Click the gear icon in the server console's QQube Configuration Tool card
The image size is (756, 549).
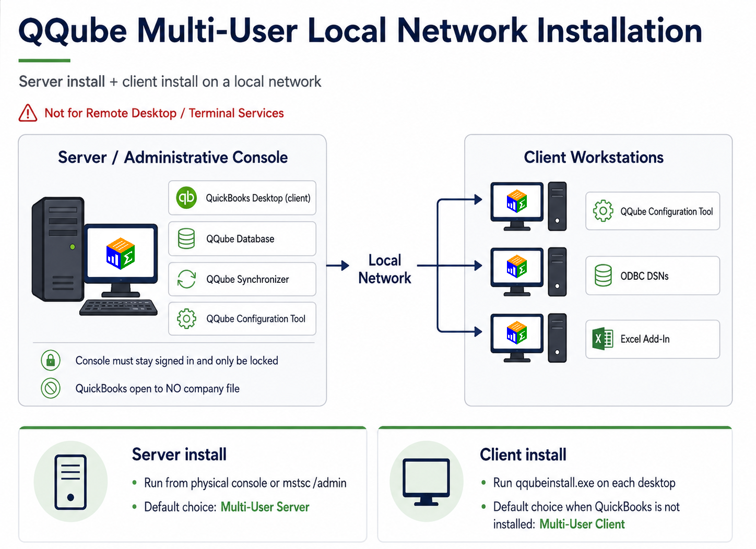pos(186,318)
